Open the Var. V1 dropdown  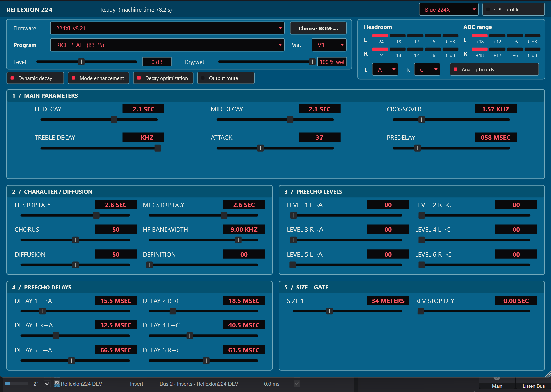coord(329,45)
